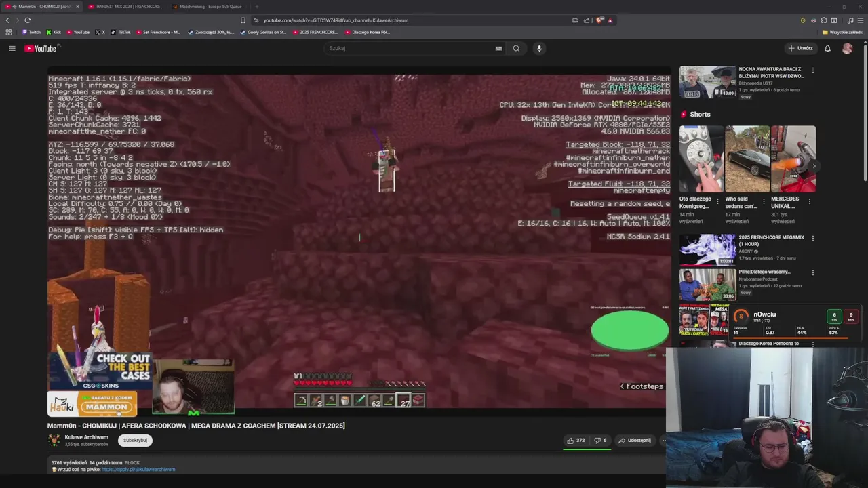Open the tipply.pl link in description
Image resolution: width=868 pixels, height=488 pixels.
click(x=138, y=469)
